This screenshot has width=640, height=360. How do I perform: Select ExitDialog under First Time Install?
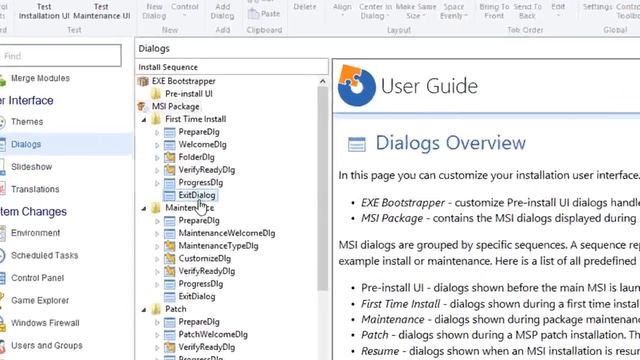tap(197, 195)
